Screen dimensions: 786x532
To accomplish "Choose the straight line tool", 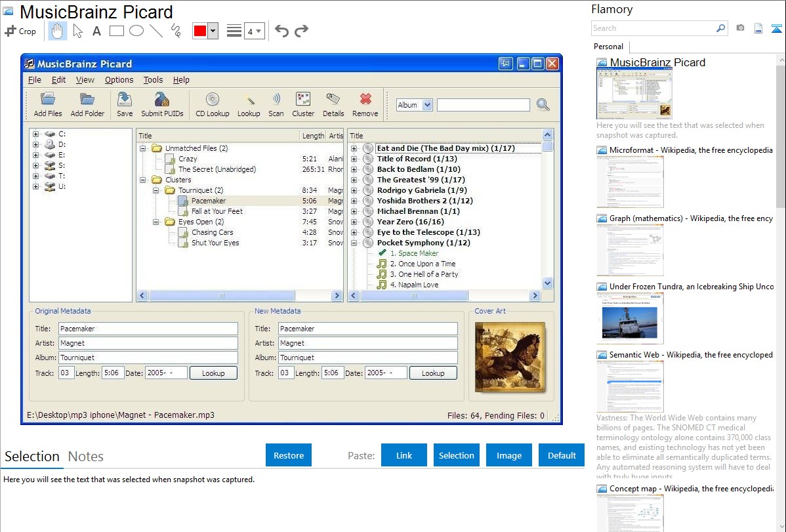I will 155,31.
